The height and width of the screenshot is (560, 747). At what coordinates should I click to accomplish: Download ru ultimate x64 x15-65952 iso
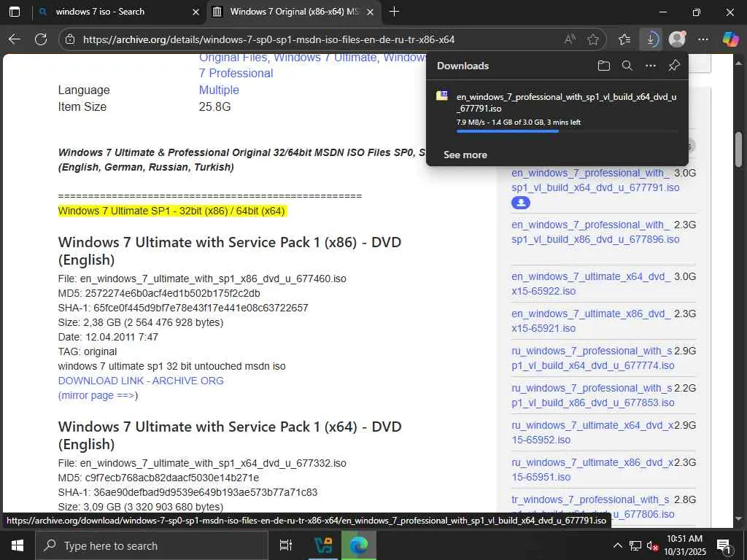tap(592, 432)
